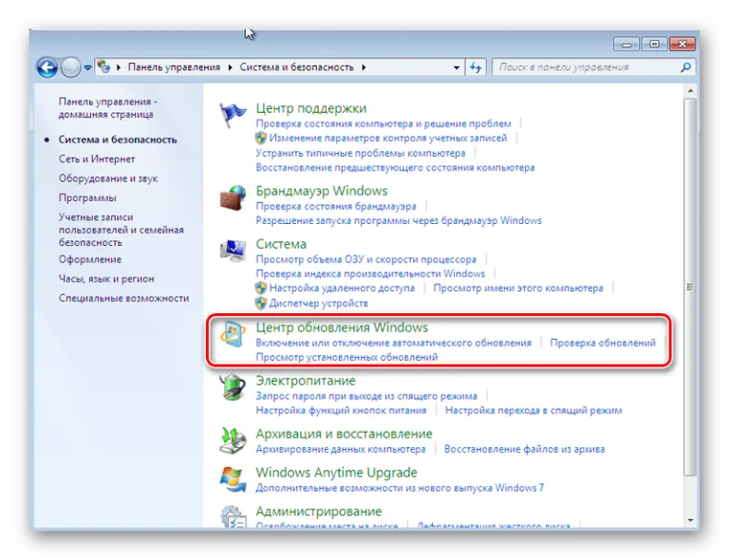Open Электропитание heading link

click(306, 381)
